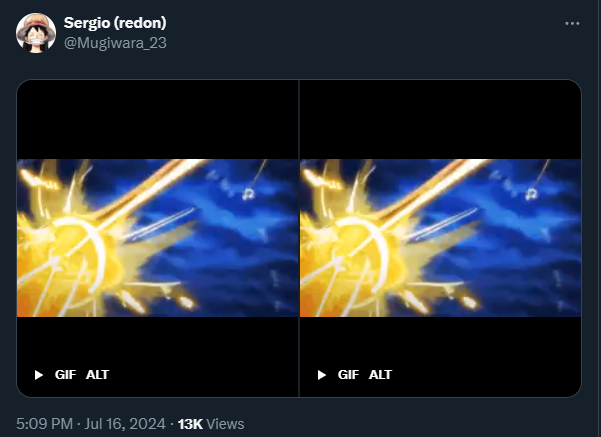Viewport: 601px width, 437px height.
Task: Open the 13K Views analytics count
Action: 211,424
